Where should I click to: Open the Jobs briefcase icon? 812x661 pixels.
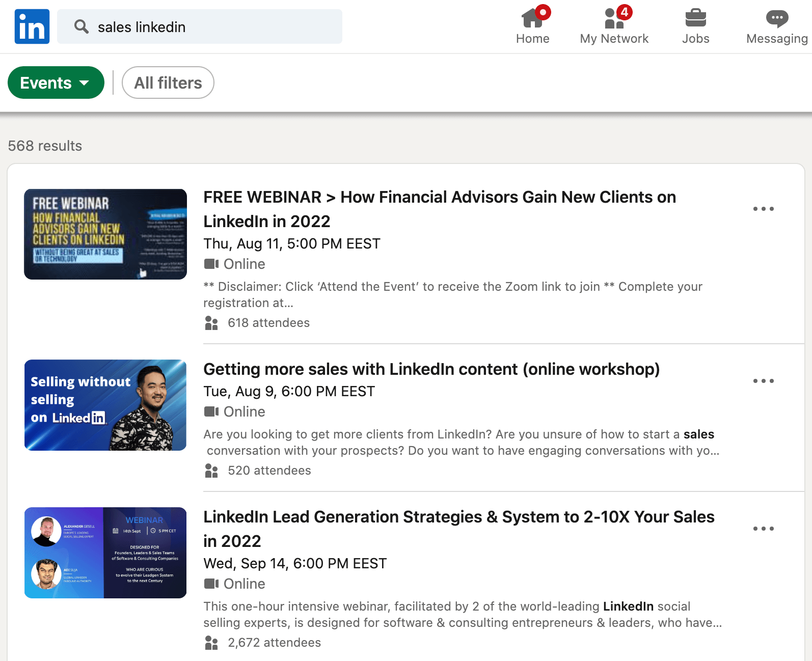point(695,19)
